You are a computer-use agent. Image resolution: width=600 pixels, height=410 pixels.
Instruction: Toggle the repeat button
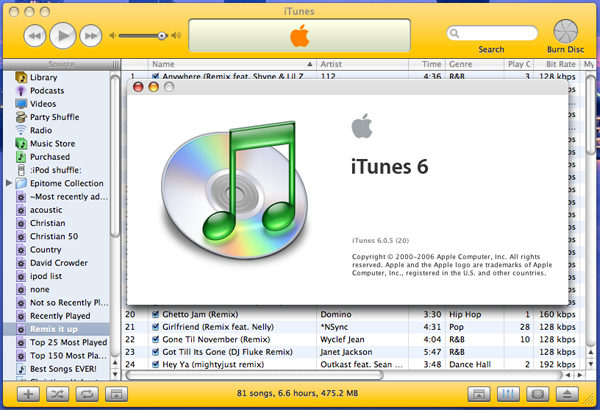tap(87, 394)
